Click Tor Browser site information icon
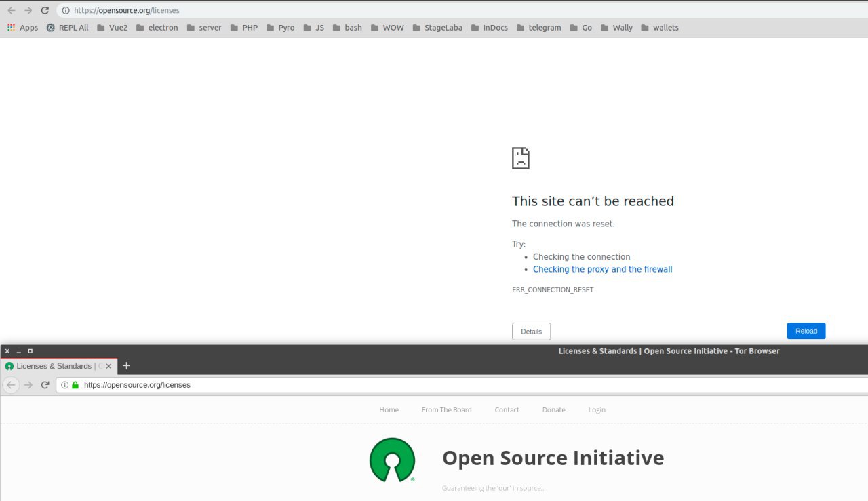This screenshot has height=501, width=868. click(x=65, y=384)
